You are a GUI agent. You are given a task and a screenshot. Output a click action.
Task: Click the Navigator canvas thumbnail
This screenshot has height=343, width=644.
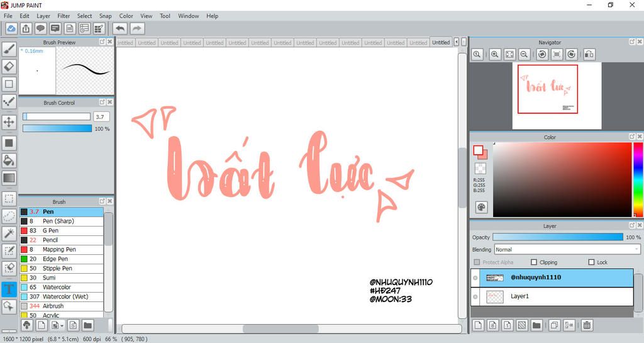pos(557,96)
